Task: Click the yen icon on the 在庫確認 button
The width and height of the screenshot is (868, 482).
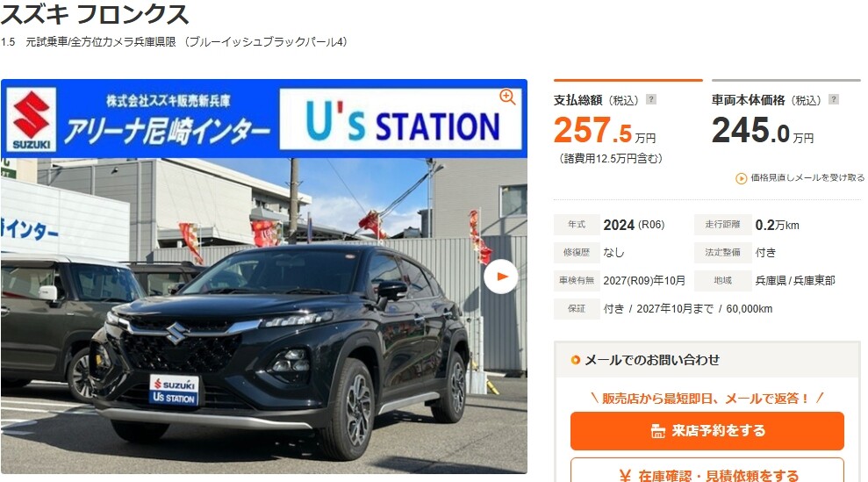Action: 625,476
